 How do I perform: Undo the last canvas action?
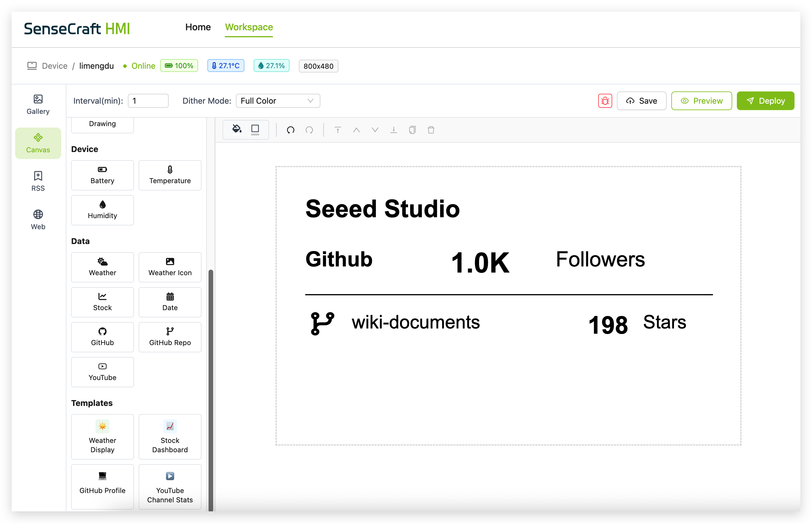290,130
